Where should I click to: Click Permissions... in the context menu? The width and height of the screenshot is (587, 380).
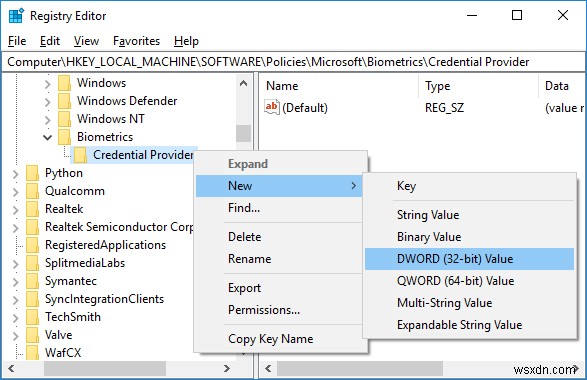coord(279,310)
